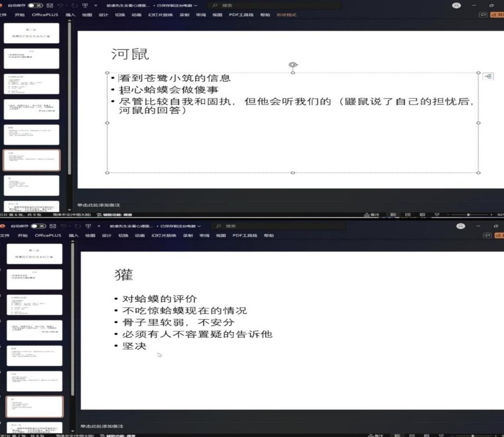This screenshot has height=437, width=504.
Task: Open the 形状格式 tab in top window
Action: (x=286, y=15)
